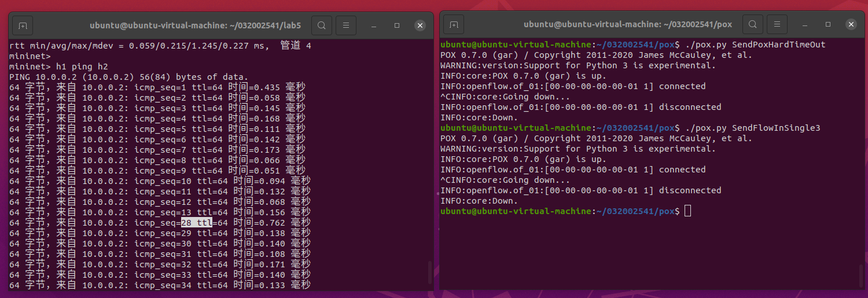868x298 pixels.
Task: Open search in lab5 terminal window
Action: click(x=322, y=25)
